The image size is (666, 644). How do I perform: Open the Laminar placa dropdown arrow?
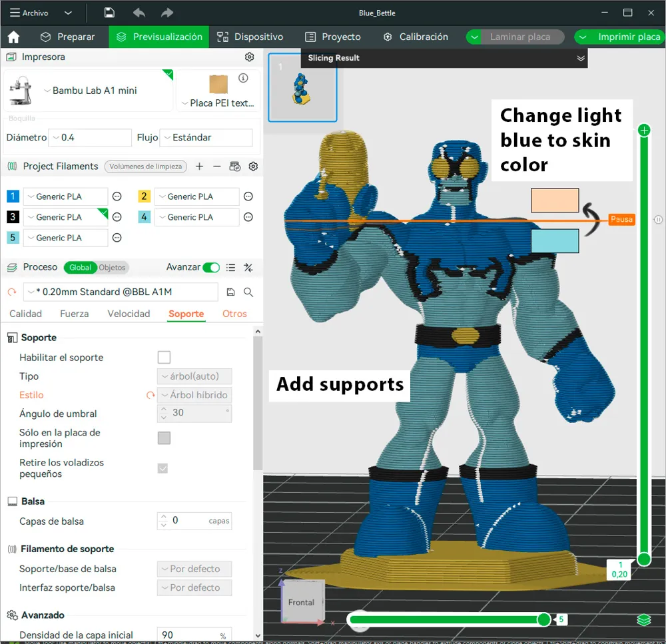click(474, 37)
